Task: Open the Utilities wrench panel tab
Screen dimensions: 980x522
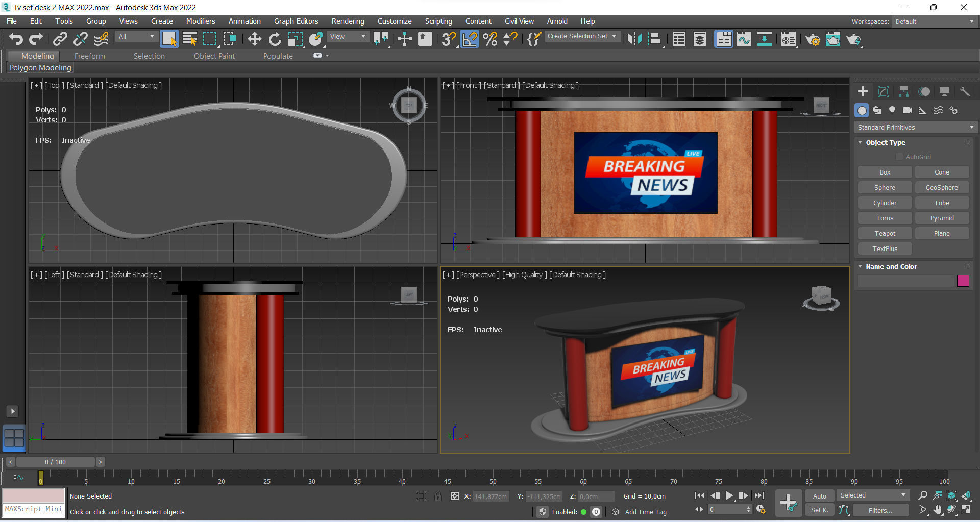Action: point(964,92)
